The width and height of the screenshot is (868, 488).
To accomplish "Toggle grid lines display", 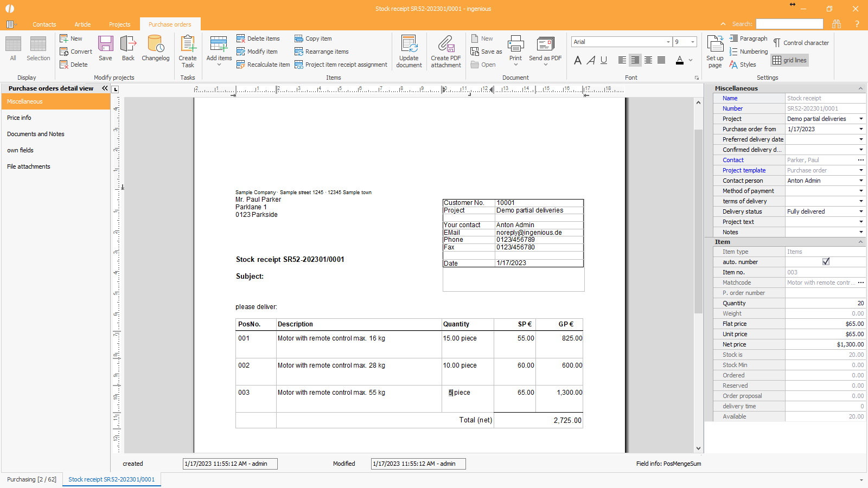I will point(790,60).
